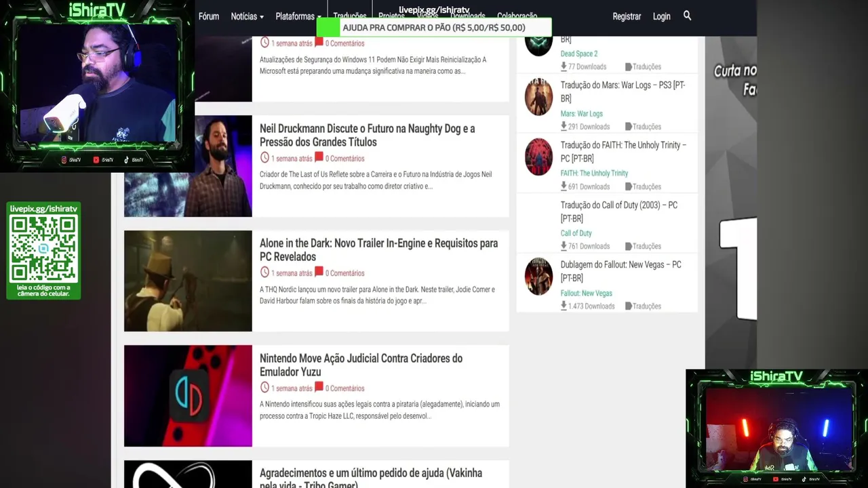868x488 pixels.
Task: Click the excerpt starting "Criador de The Last of Us"
Action: (376, 180)
